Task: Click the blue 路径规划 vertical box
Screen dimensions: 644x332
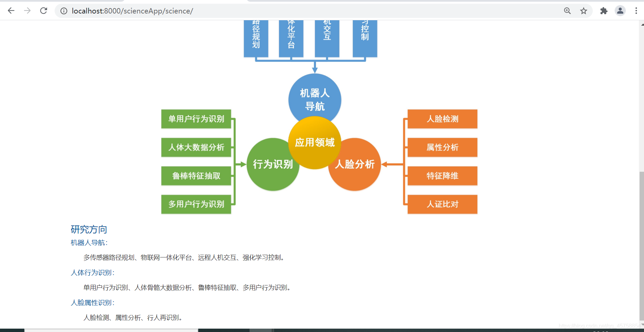Action: [x=256, y=38]
